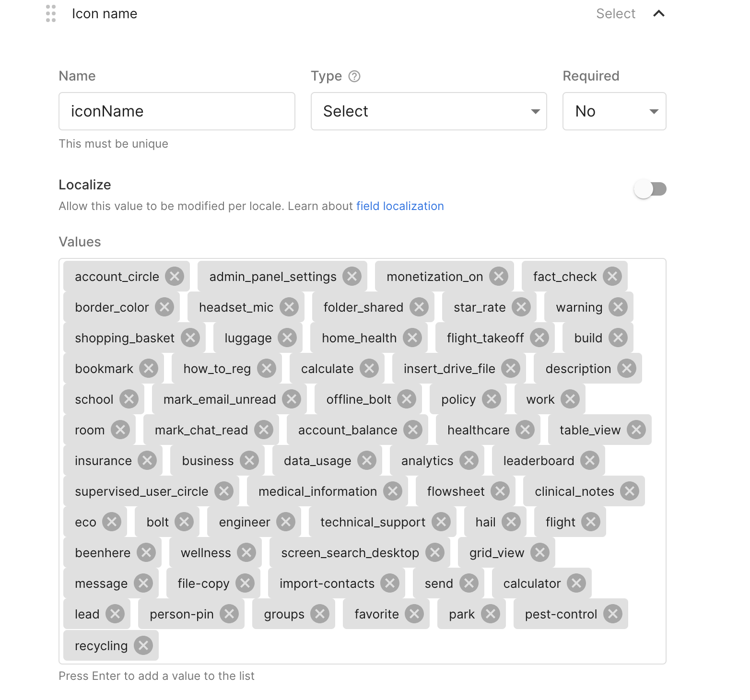Remove the star_rate chip

(521, 307)
